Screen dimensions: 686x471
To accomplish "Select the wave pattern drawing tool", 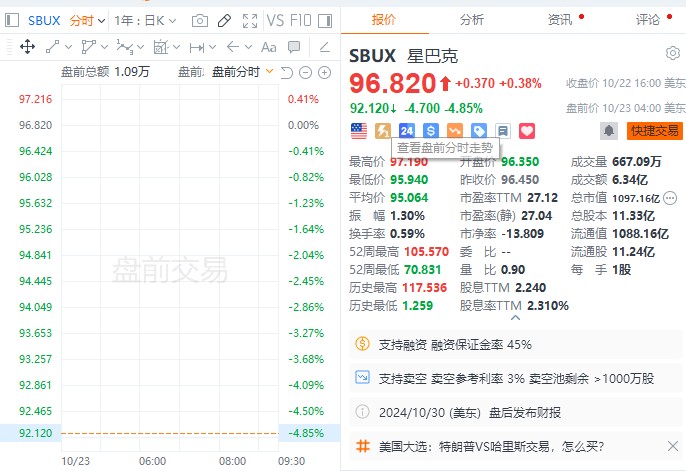I will (x=125, y=47).
